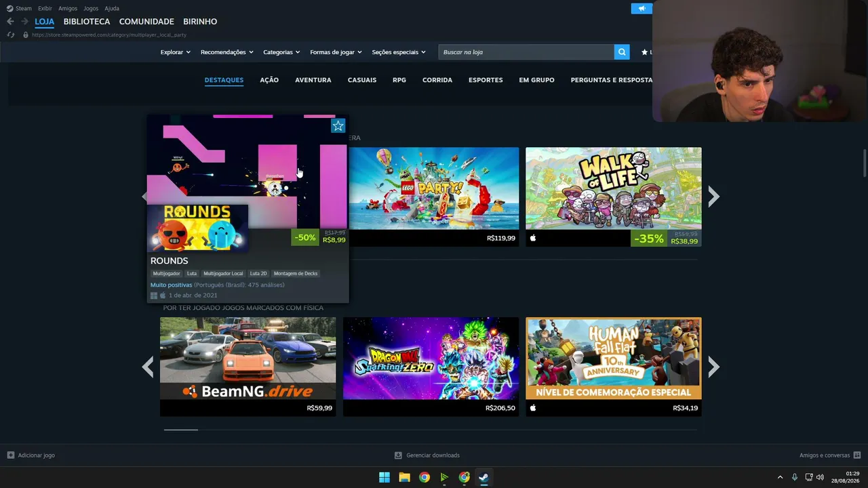Open the volume control in the system tray
This screenshot has height=488, width=868.
point(820,477)
